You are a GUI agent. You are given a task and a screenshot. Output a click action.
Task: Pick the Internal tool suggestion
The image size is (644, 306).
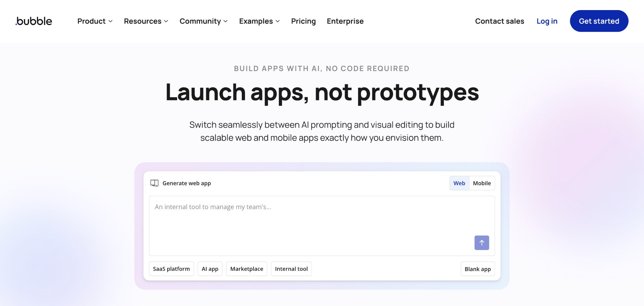(291, 269)
